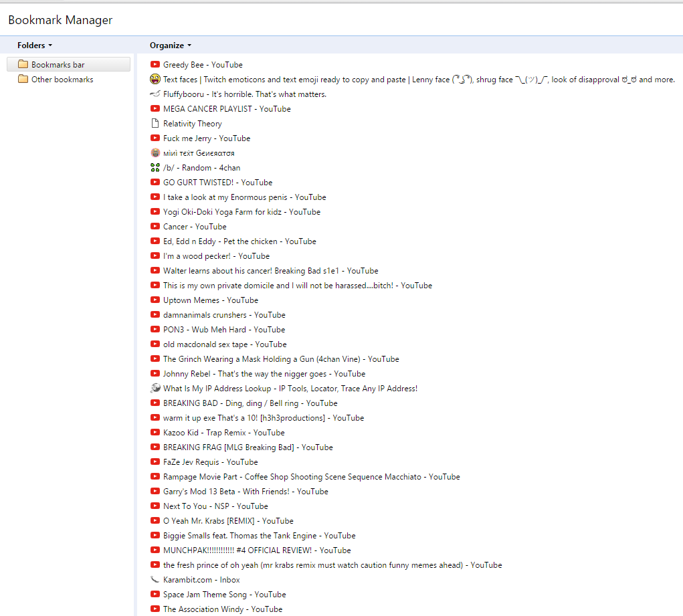683x616 pixels.
Task: Click YouTube icon beside Next To You - NSP
Action: (x=155, y=506)
